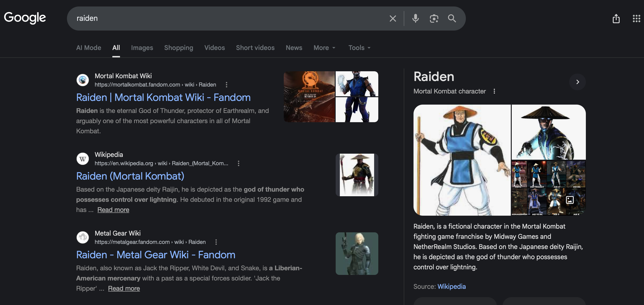
Task: Select the All results tab
Action: coord(116,48)
